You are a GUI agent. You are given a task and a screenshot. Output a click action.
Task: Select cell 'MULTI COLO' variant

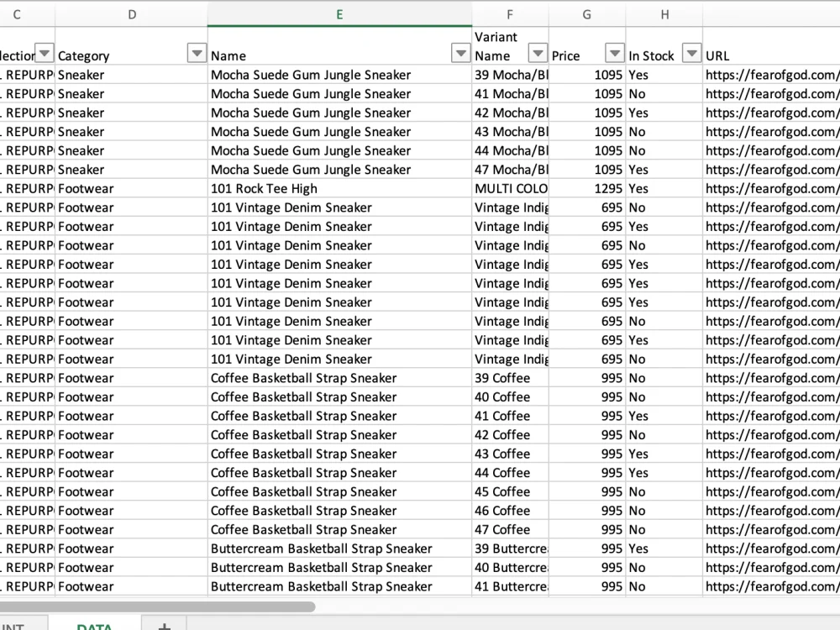(511, 188)
